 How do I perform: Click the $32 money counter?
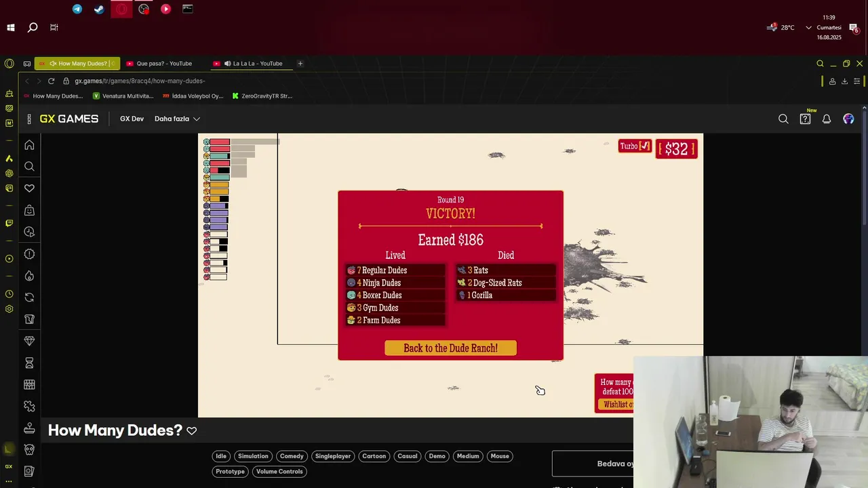tap(677, 150)
